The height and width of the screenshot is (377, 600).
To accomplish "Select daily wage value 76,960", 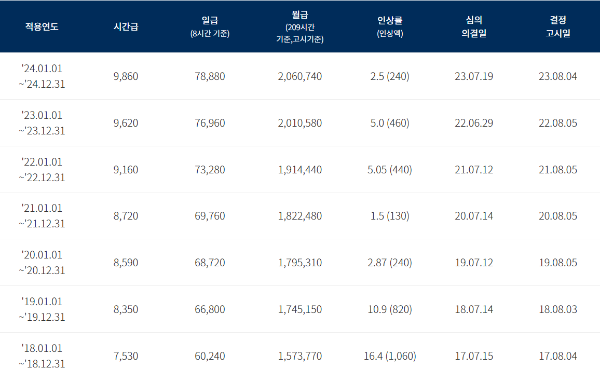I will tap(210, 123).
